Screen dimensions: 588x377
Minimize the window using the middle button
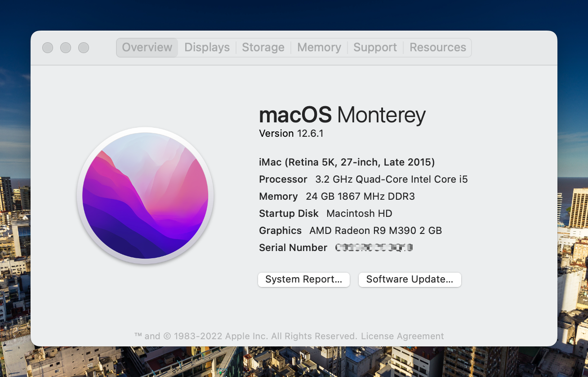click(66, 48)
